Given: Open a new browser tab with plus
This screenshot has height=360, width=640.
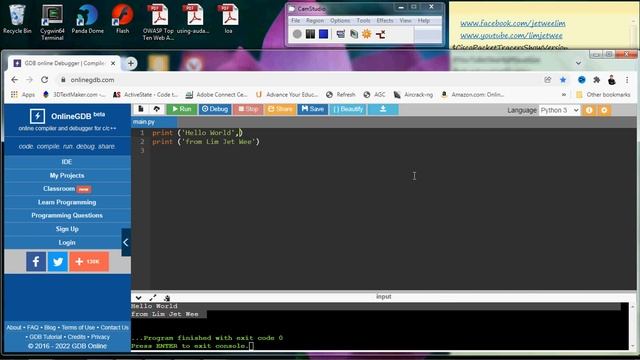Looking at the screenshot, I should click(x=131, y=63).
